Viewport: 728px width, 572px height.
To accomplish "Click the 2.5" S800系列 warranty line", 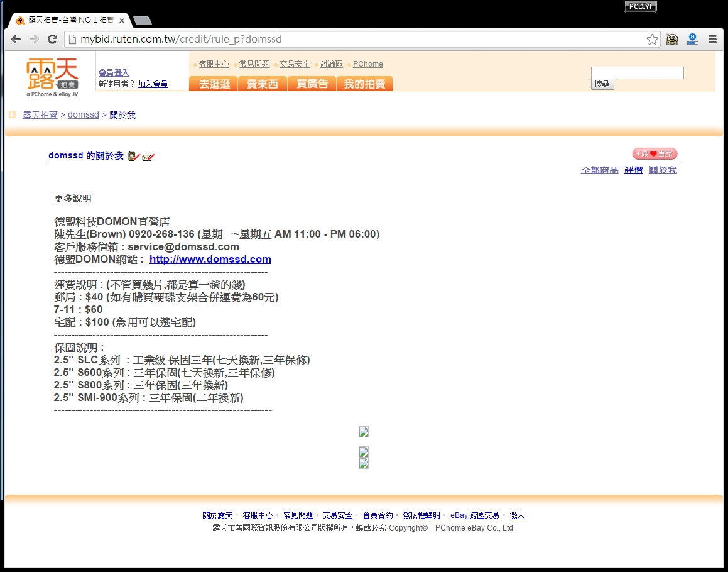I will point(141,385).
